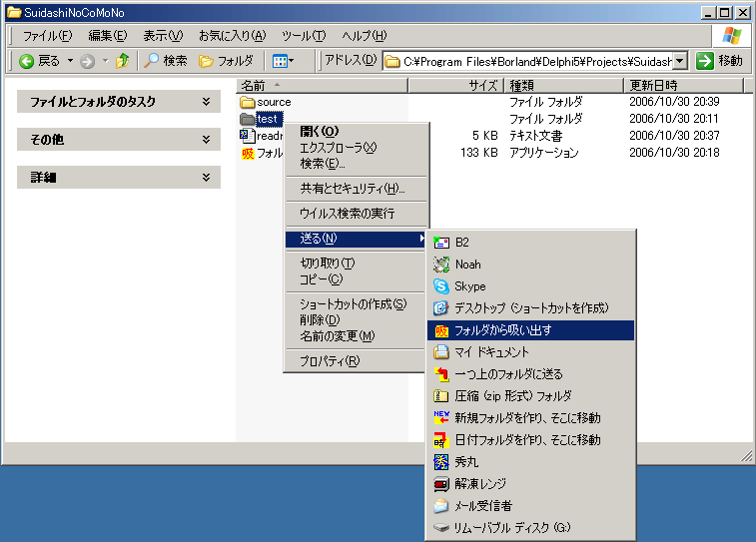Choose 秀丸 editor icon in submenu

pyautogui.click(x=441, y=462)
